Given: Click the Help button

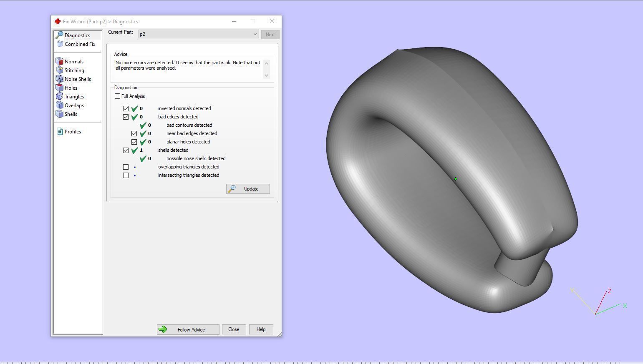Looking at the screenshot, I should point(261,329).
